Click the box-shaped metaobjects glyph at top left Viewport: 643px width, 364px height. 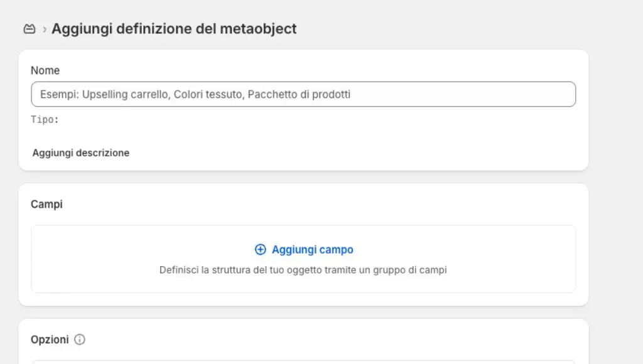tap(29, 28)
